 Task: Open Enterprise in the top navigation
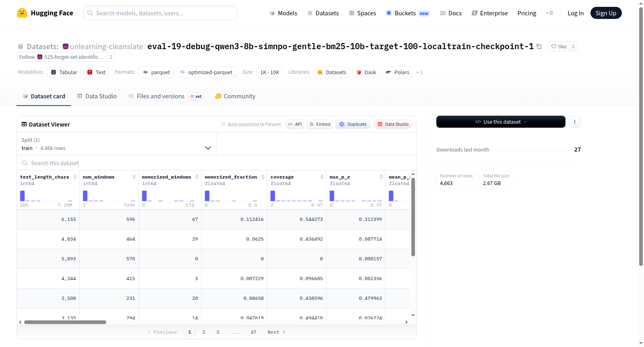click(489, 13)
